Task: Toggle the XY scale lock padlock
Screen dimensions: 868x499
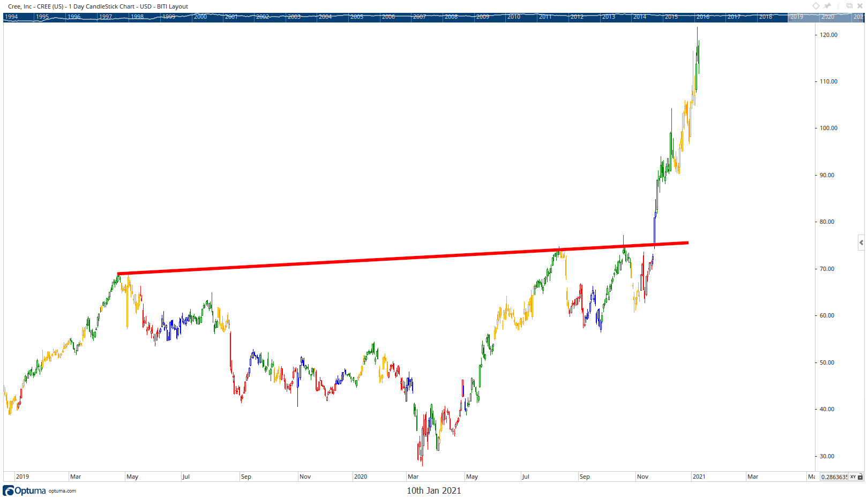Action: pyautogui.click(x=860, y=477)
